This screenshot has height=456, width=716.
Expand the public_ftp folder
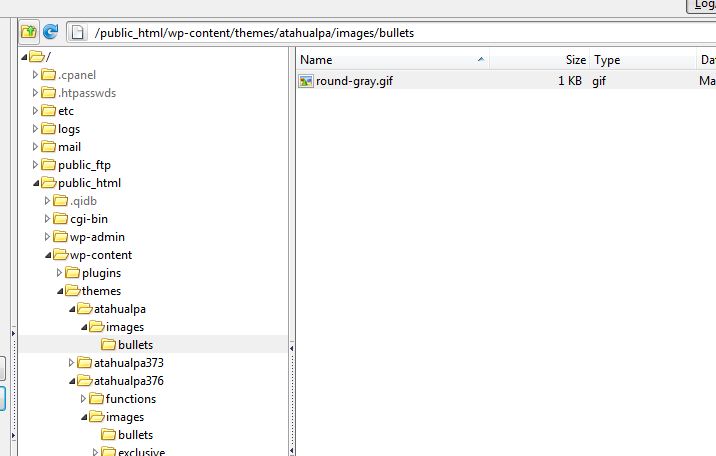tap(35, 164)
